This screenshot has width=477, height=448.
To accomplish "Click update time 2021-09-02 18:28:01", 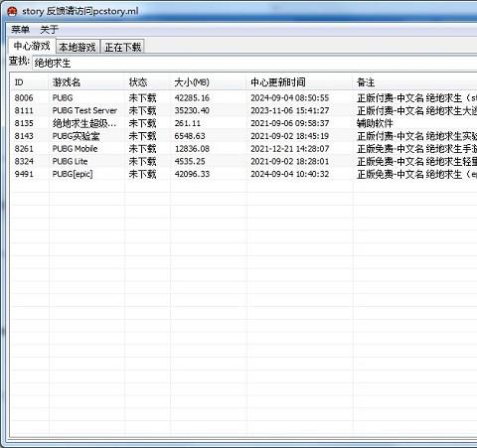I will tap(290, 162).
